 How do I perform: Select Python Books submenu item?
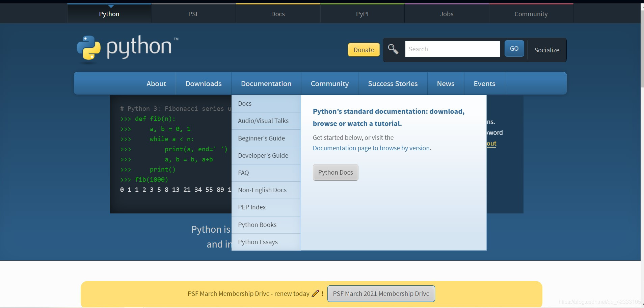(266, 225)
